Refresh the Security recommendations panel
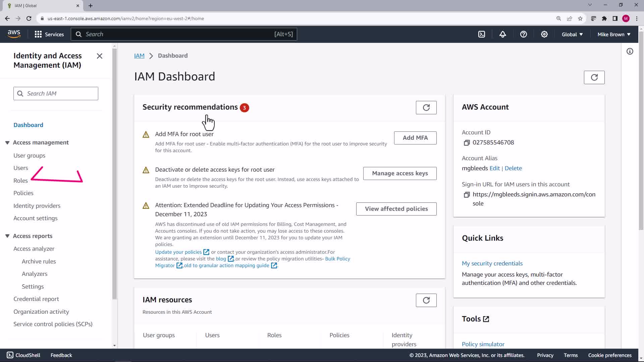 pos(426,108)
